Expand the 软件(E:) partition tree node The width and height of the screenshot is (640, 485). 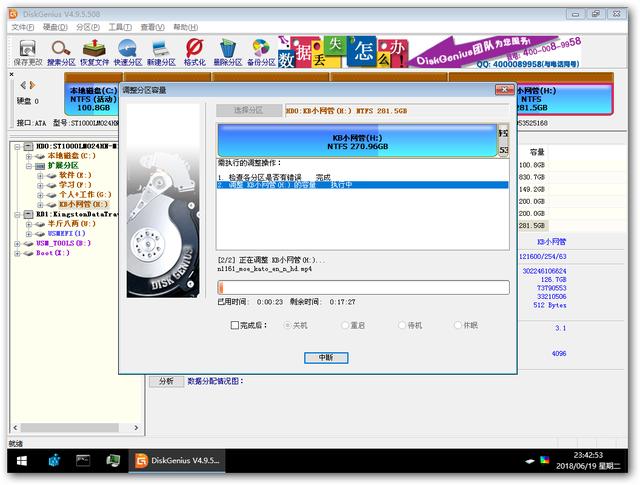41,175
